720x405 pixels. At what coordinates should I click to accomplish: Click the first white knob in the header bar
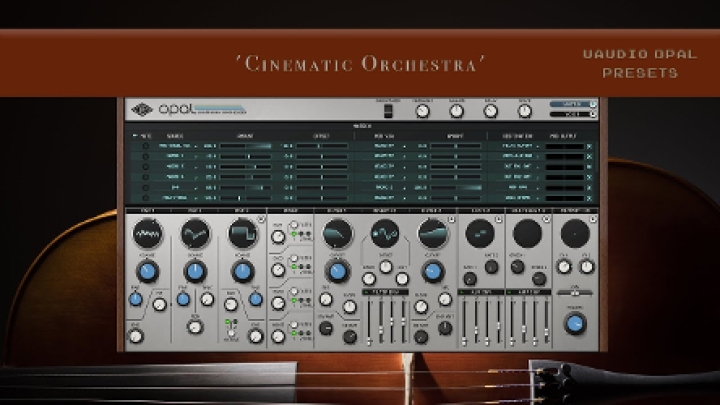click(x=422, y=111)
